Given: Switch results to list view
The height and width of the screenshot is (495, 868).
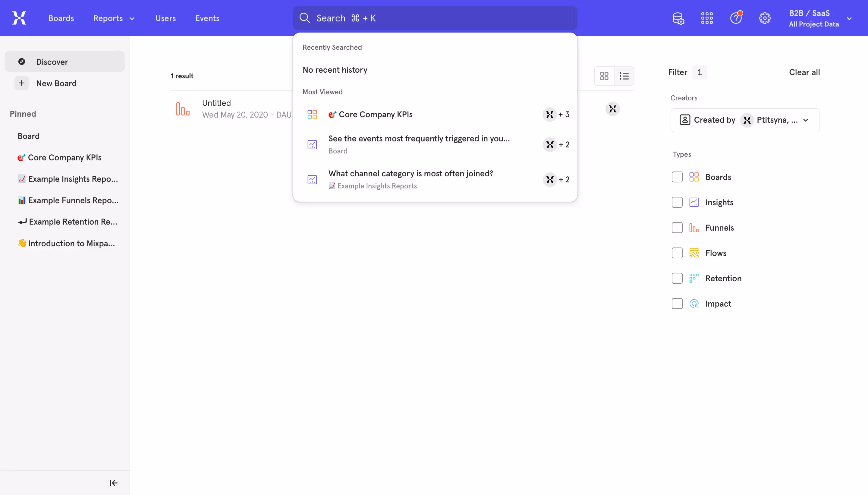Looking at the screenshot, I should (625, 76).
